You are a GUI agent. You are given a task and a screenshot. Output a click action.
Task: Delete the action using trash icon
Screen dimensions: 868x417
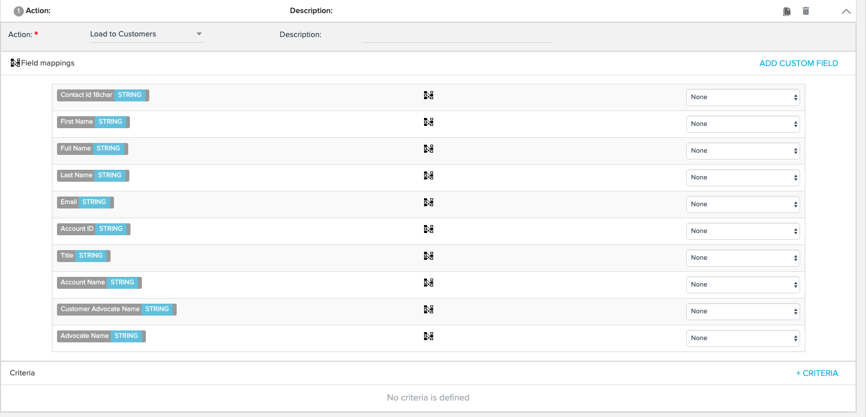(x=805, y=11)
